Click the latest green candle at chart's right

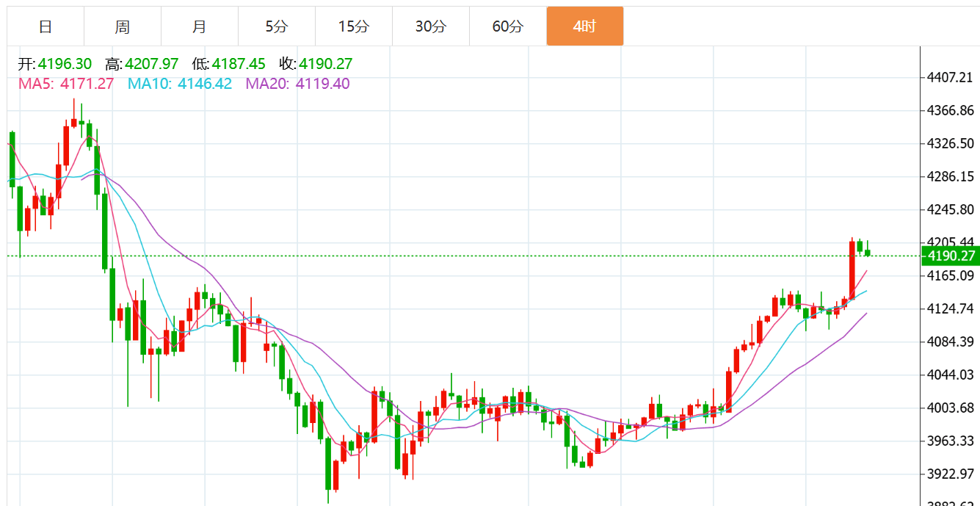point(868,253)
